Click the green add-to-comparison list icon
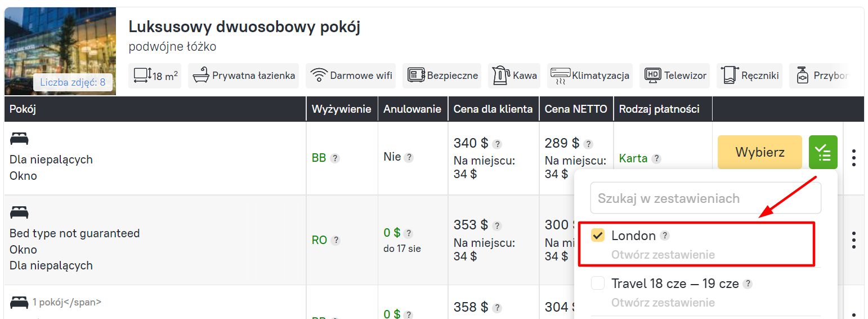Viewport: 868px width, 319px height. [x=823, y=152]
